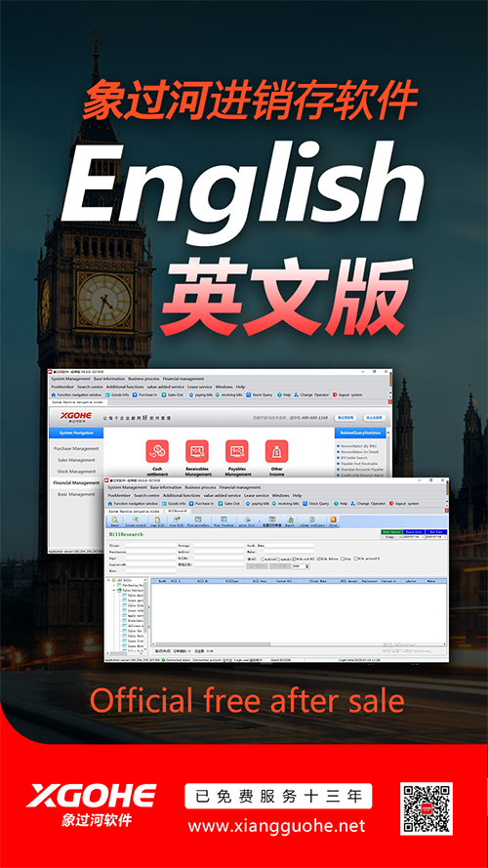Click the Query magnifier icon in BillResearch toolbar
The height and width of the screenshot is (868, 488).
114,519
